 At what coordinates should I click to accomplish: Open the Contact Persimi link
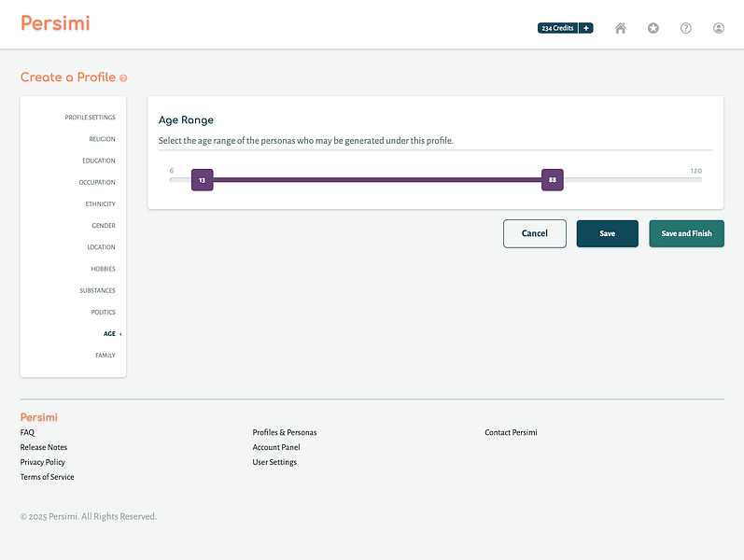coord(511,432)
